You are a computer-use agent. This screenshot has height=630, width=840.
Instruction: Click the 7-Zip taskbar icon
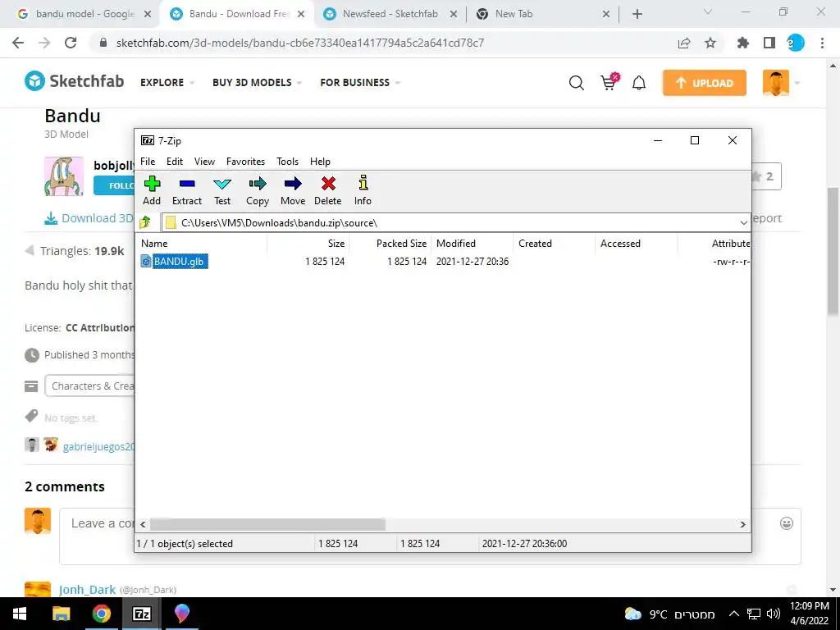(141, 614)
